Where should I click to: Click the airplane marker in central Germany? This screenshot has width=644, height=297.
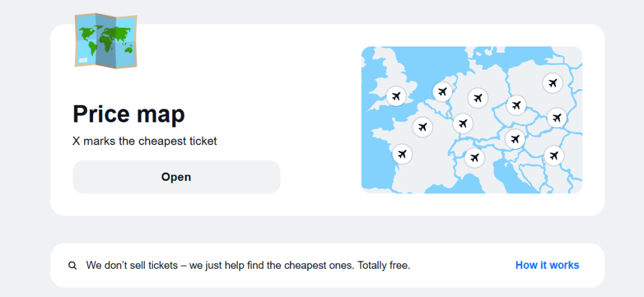pyautogui.click(x=478, y=98)
